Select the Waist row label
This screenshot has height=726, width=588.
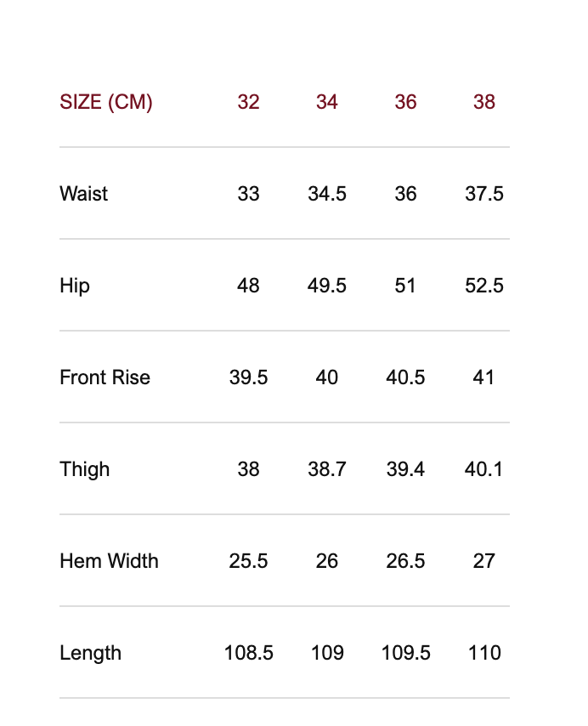tap(84, 194)
